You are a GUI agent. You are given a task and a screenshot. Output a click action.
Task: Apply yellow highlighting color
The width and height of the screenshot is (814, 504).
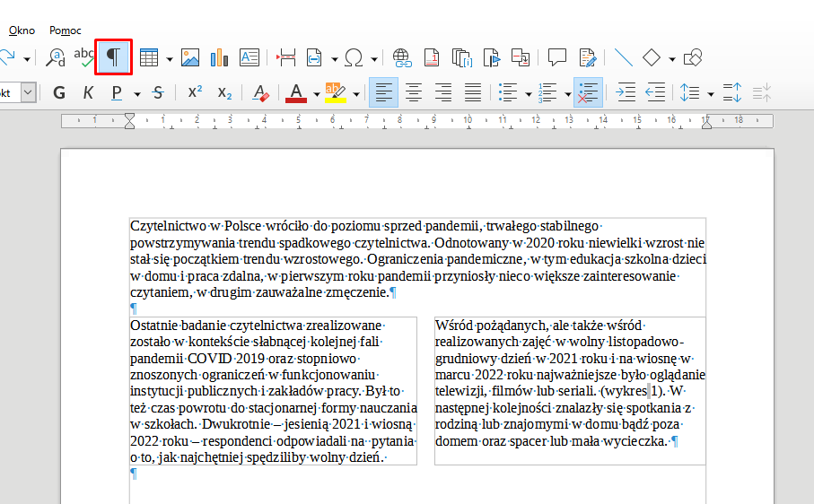point(336,92)
